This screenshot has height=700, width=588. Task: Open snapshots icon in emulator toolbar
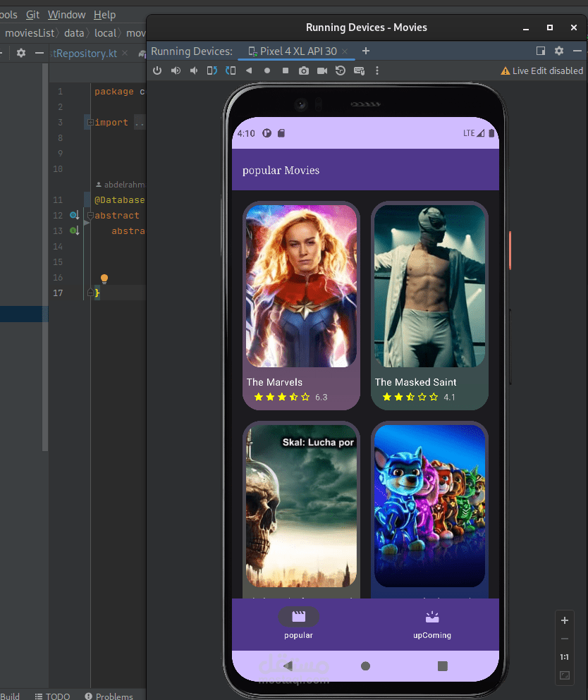pyautogui.click(x=341, y=70)
